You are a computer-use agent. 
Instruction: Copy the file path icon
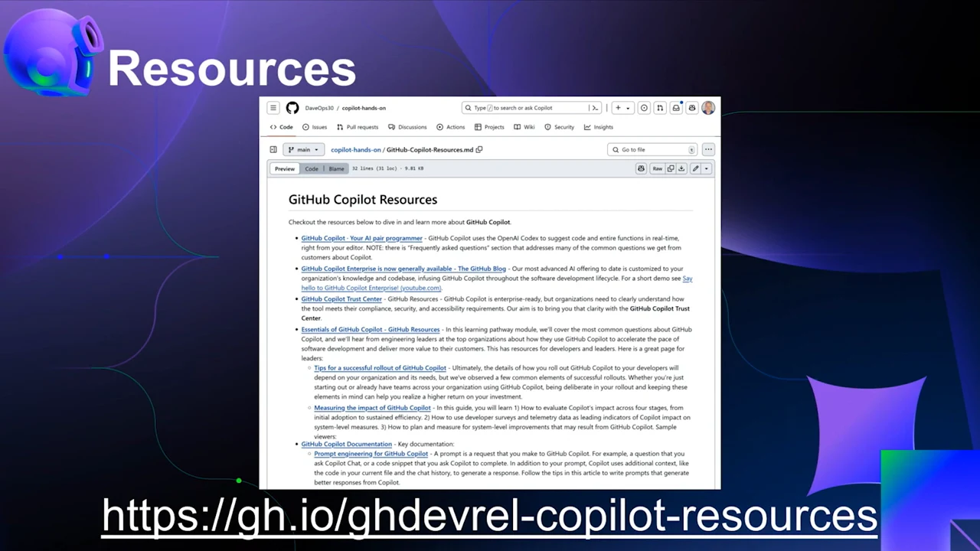(479, 150)
